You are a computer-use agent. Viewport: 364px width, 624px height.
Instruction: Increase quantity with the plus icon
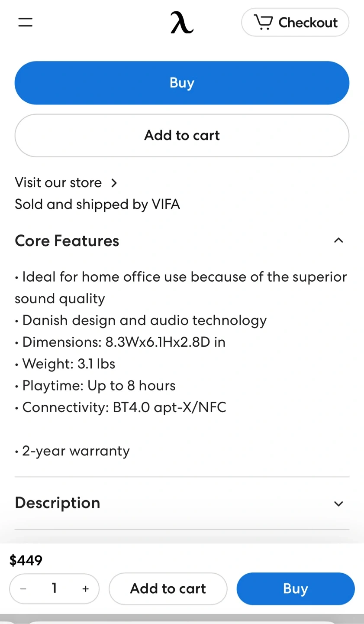point(85,588)
